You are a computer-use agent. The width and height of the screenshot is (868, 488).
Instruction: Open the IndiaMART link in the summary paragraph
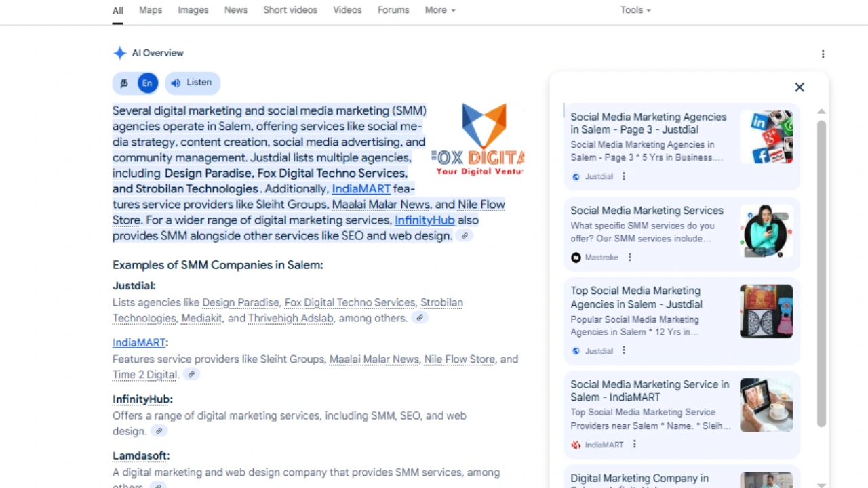click(x=361, y=189)
